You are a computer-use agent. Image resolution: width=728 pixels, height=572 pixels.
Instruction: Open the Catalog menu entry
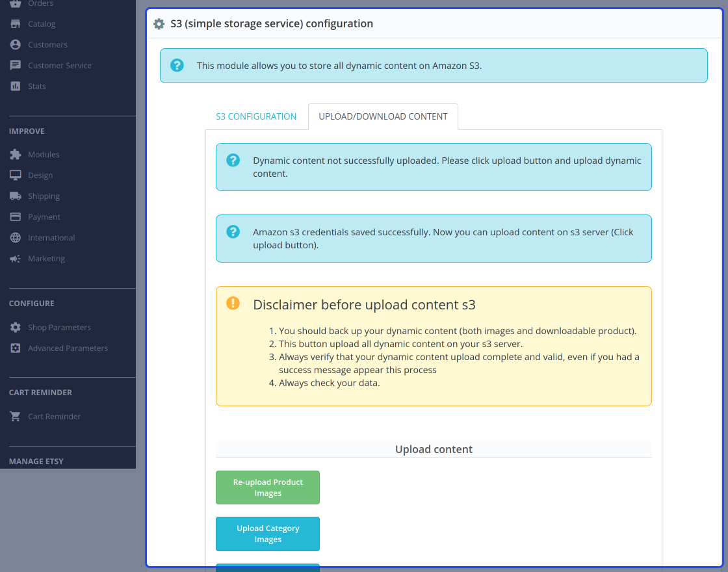[42, 23]
